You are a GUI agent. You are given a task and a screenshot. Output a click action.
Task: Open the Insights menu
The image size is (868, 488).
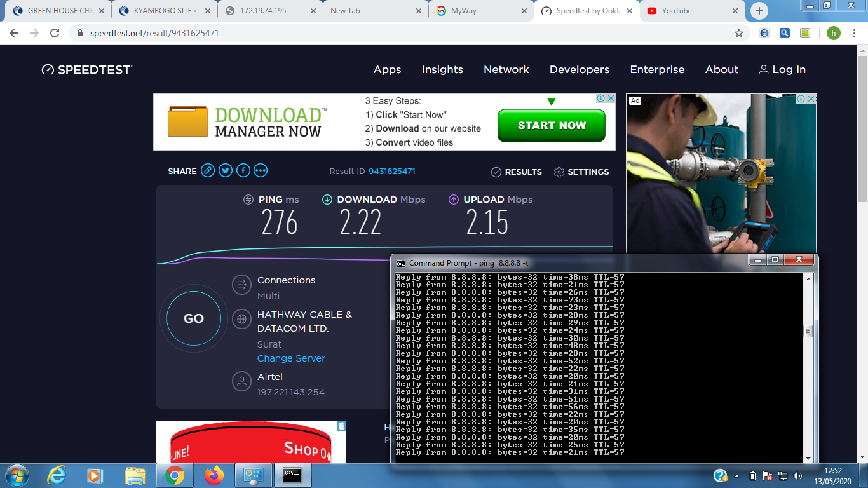coord(442,70)
